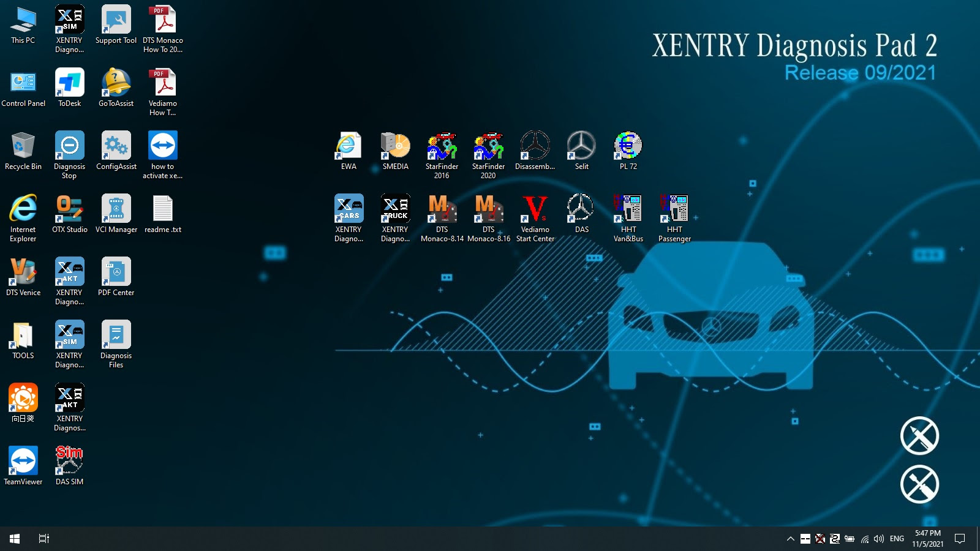
Task: Launch ConfigAssist
Action: coord(116,147)
